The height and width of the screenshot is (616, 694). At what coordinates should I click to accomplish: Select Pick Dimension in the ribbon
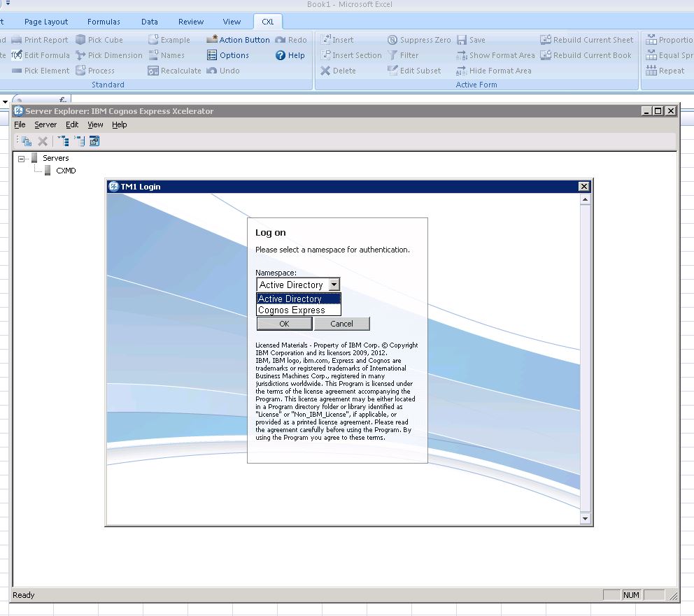pyautogui.click(x=109, y=55)
